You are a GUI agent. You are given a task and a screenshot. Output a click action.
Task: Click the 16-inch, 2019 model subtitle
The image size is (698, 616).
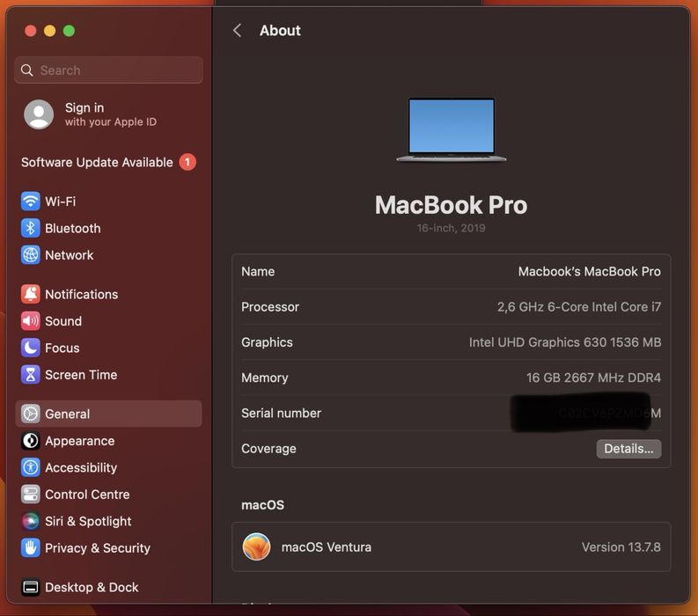pyautogui.click(x=451, y=228)
